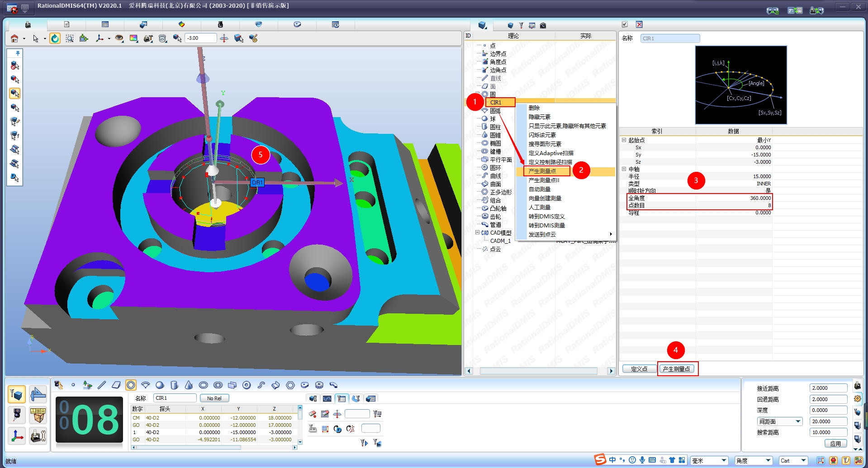This screenshot has width=868, height=468.
Task: Click the home view icon
Action: [x=14, y=38]
